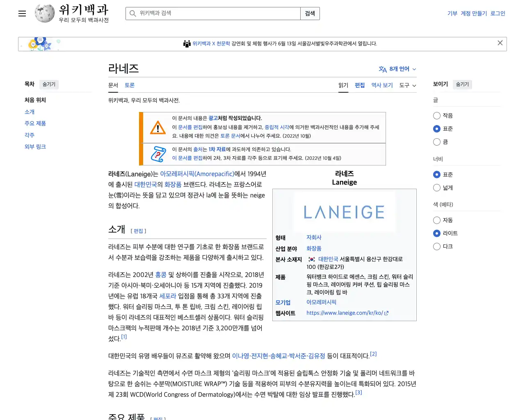525x420 pixels.
Task: Select standard text size 표준
Action: (x=437, y=129)
